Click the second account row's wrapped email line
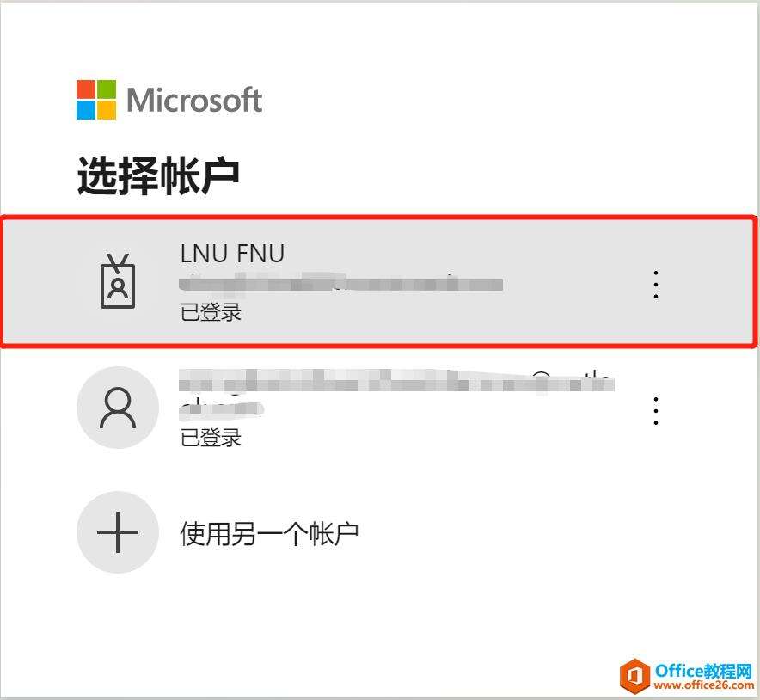This screenshot has width=760, height=700. [x=222, y=409]
